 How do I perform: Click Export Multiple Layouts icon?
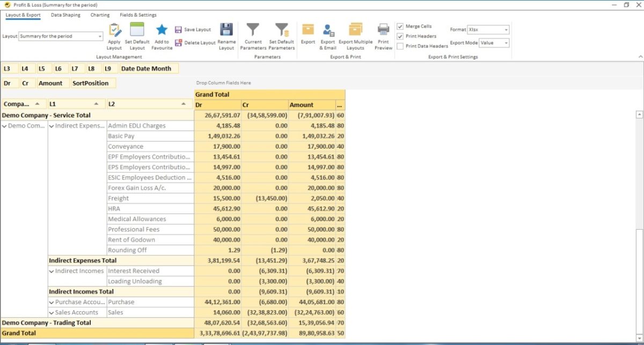pyautogui.click(x=355, y=31)
